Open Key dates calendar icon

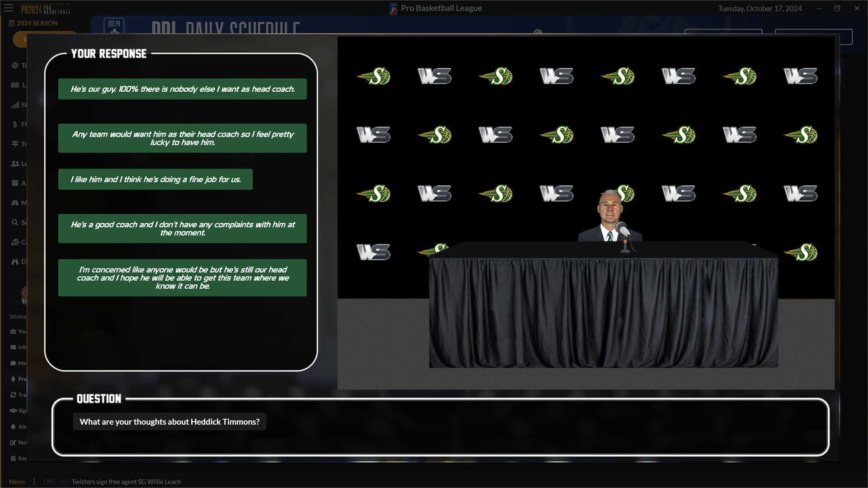(x=13, y=458)
